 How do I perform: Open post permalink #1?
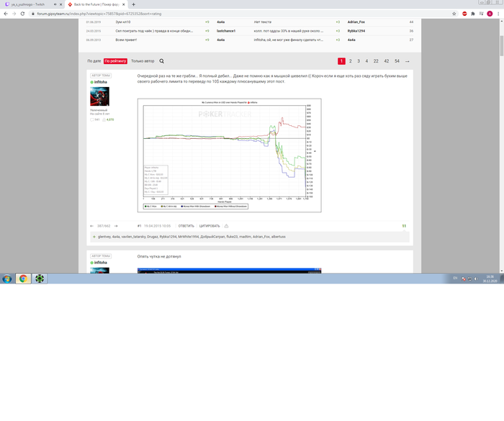(x=139, y=226)
